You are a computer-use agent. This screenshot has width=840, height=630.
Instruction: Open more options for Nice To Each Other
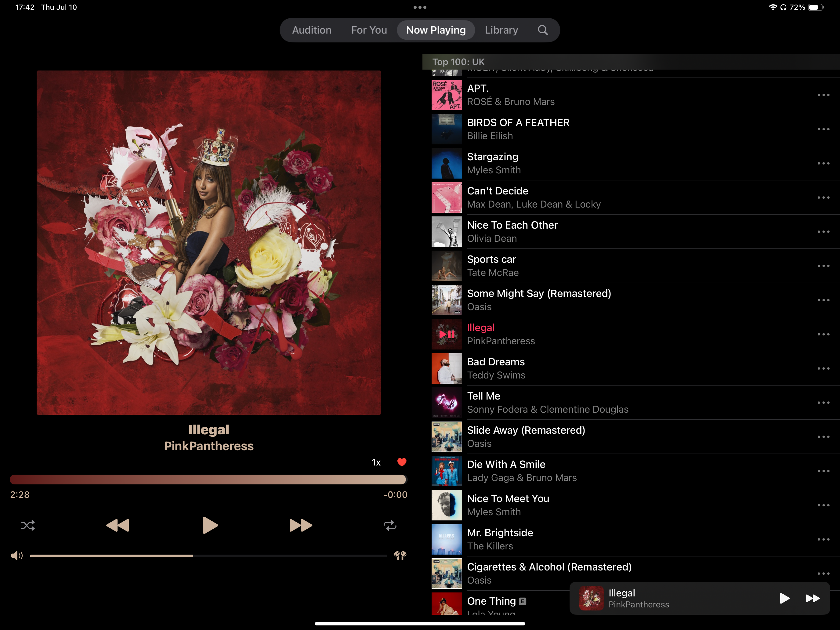click(823, 232)
